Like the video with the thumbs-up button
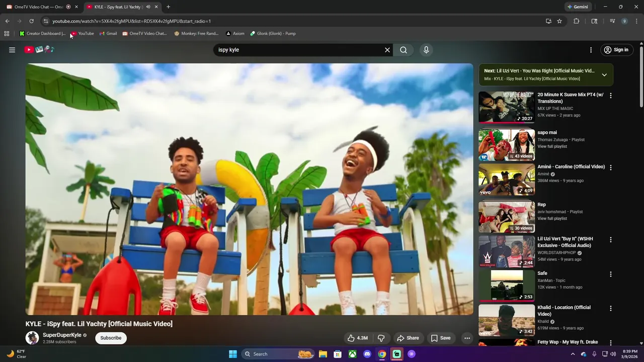The width and height of the screenshot is (644, 362). coord(358,338)
